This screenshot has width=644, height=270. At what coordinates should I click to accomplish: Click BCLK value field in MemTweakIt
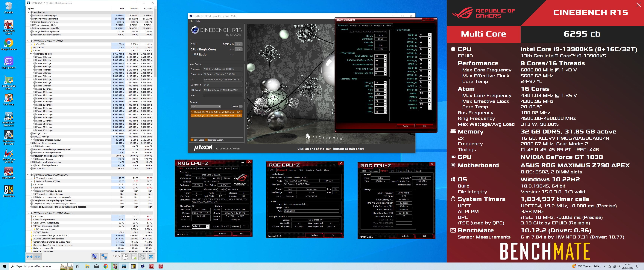click(x=381, y=36)
